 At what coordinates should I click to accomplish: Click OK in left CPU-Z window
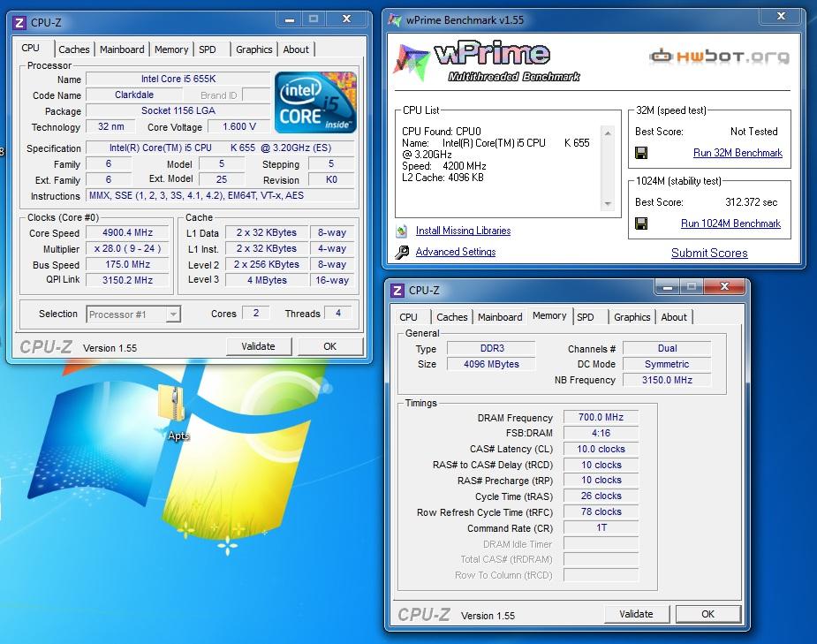[x=329, y=346]
